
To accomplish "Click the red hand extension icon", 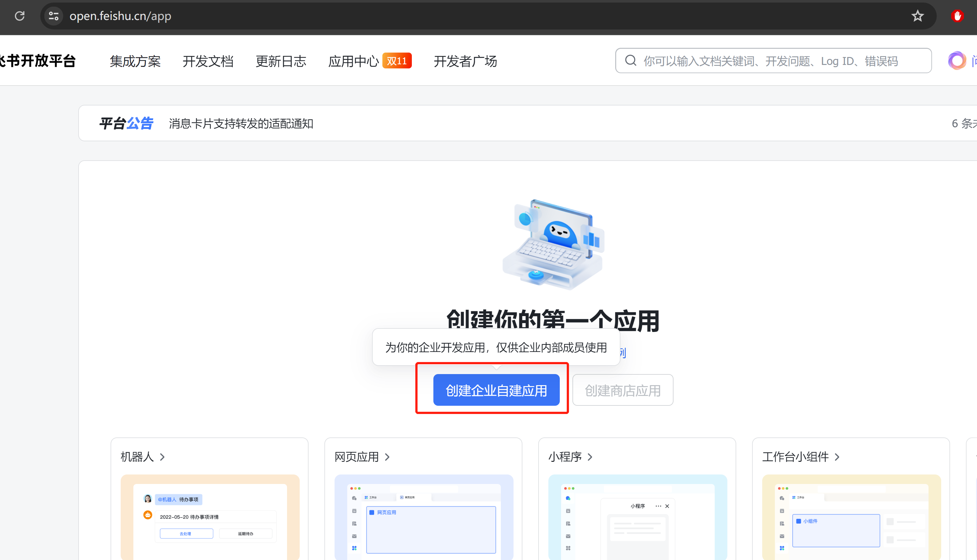I will tap(957, 16).
